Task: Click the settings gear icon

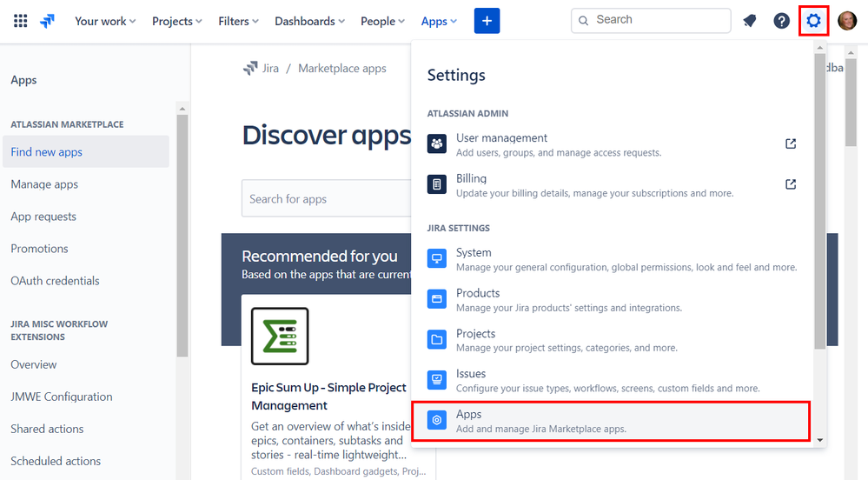Action: coord(813,21)
